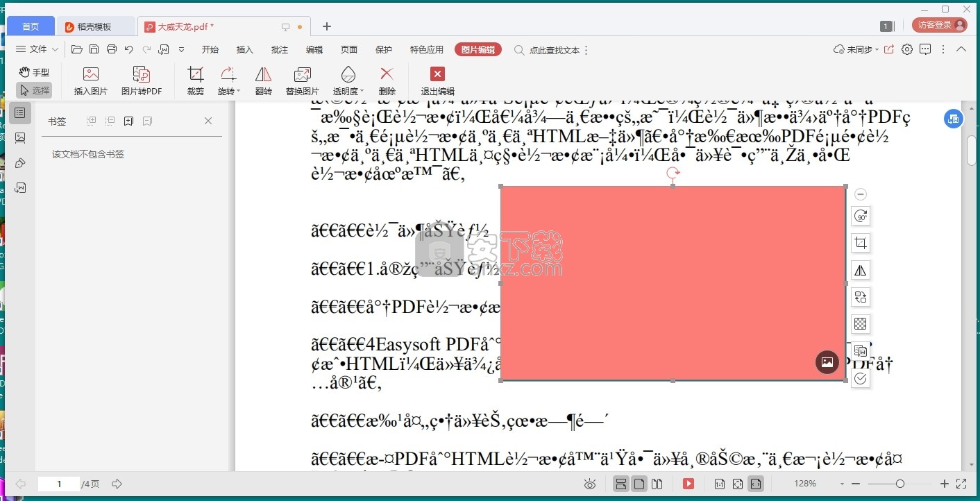
Task: Set actual size 1:1 zoom
Action: pos(720,484)
